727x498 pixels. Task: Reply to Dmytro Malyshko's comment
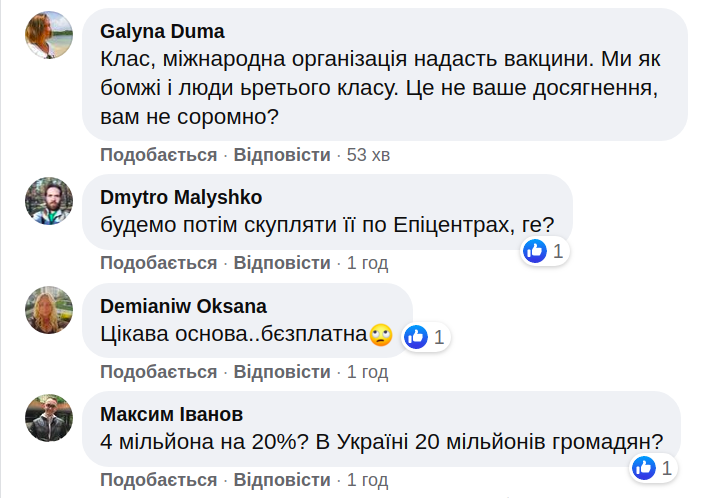tap(282, 263)
